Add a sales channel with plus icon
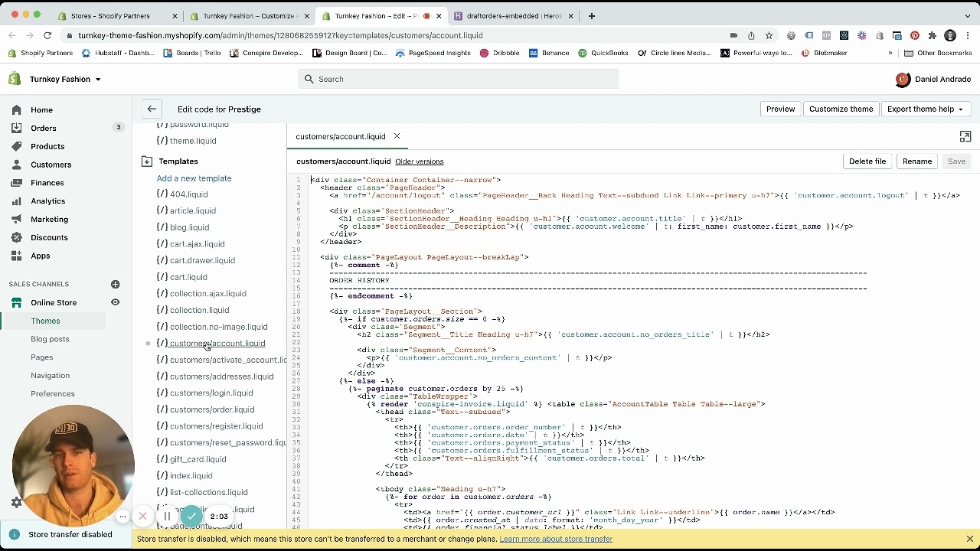The height and width of the screenshot is (551, 980). click(x=115, y=284)
